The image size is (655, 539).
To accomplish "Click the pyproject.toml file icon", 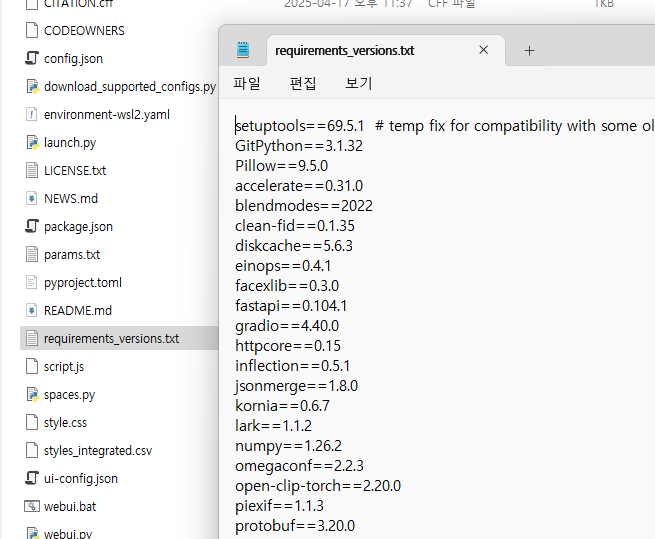I will click(32, 282).
